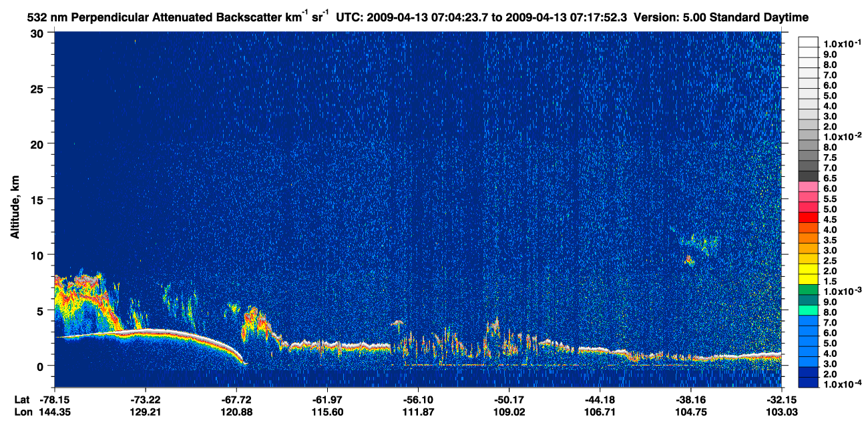Click latitude value -32.15

pos(782,399)
